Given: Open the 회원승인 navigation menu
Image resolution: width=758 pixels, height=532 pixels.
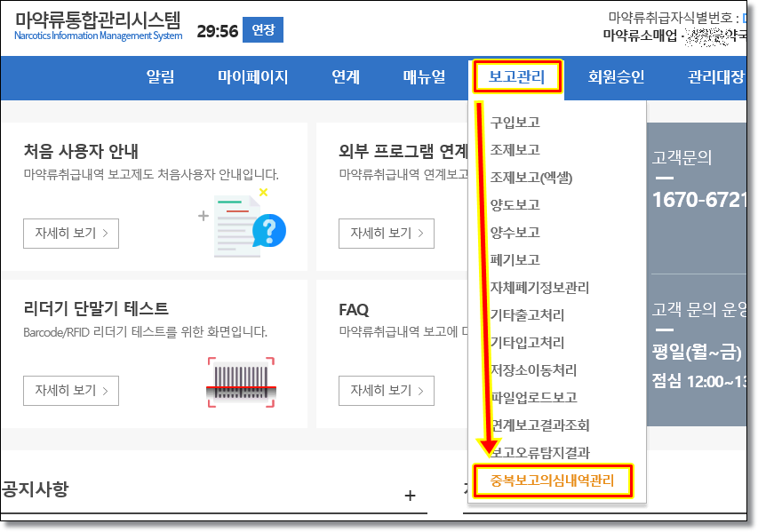Looking at the screenshot, I should (616, 77).
